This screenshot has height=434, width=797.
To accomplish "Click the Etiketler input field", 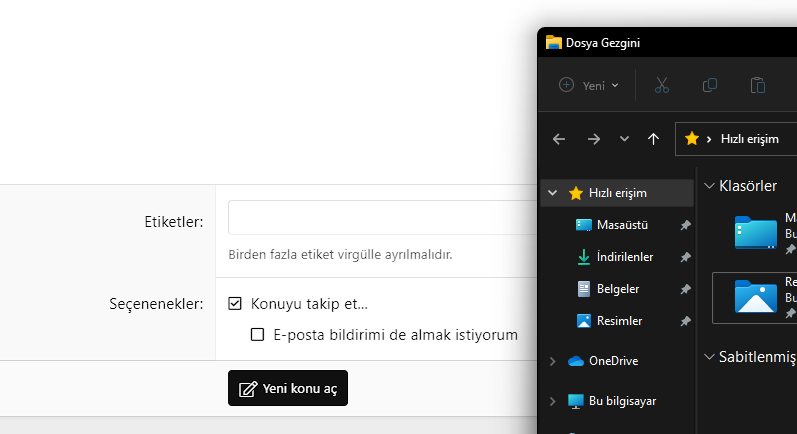I will click(x=382, y=218).
